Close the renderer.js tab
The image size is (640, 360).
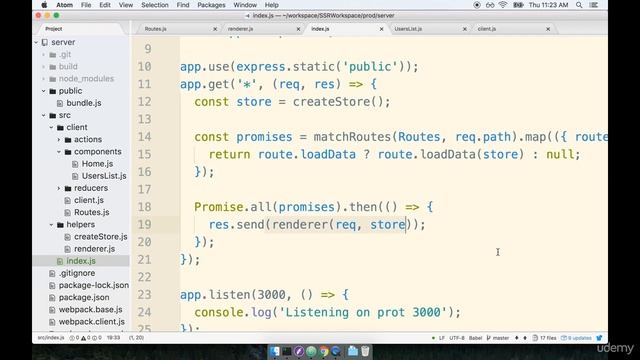click(298, 29)
